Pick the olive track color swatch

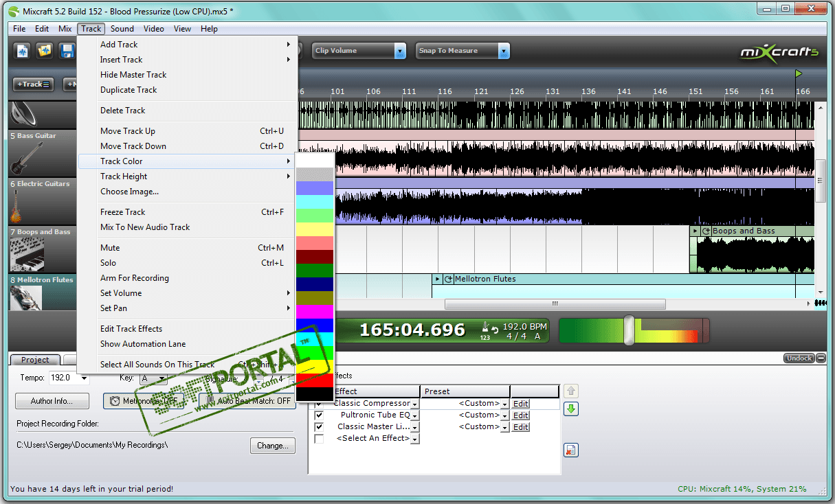click(315, 298)
